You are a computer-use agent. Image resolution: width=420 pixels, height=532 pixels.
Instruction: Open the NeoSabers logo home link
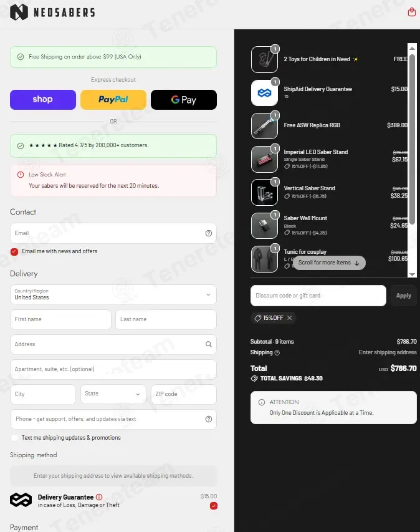tap(52, 12)
